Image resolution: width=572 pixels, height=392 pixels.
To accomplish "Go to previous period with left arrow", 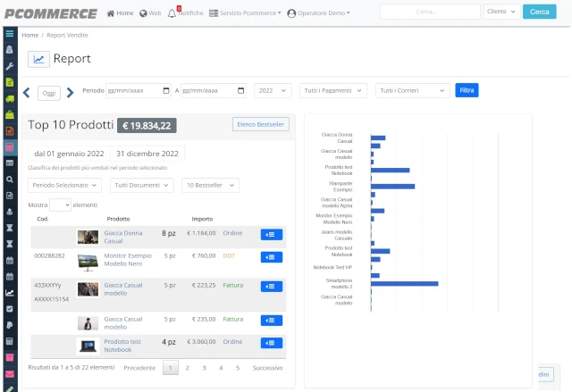I will click(26, 93).
